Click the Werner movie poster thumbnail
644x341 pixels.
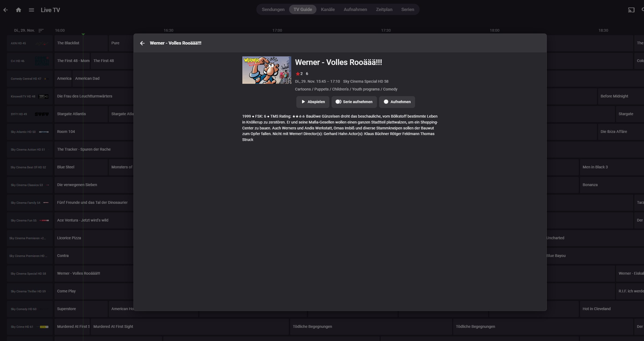(267, 70)
